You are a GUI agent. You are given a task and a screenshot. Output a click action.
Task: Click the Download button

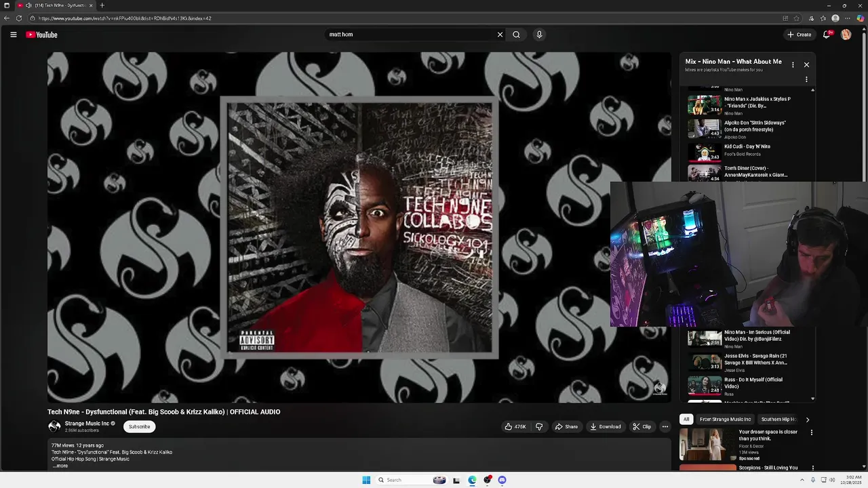pos(606,426)
